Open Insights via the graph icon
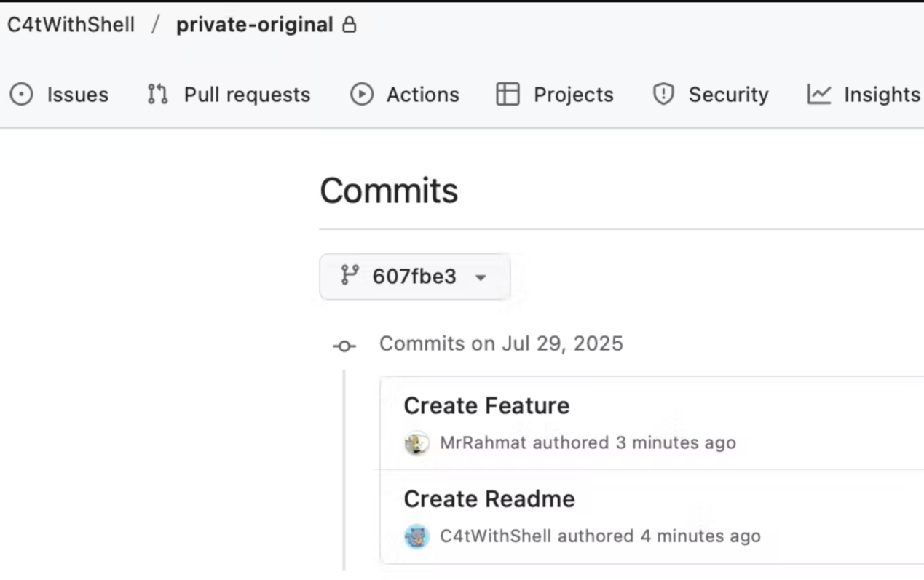This screenshot has height=580, width=924. tap(819, 94)
